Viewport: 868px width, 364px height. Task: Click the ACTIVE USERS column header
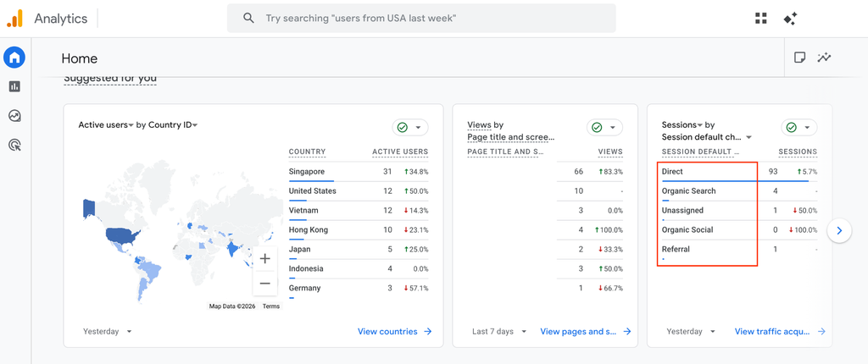coord(400,152)
